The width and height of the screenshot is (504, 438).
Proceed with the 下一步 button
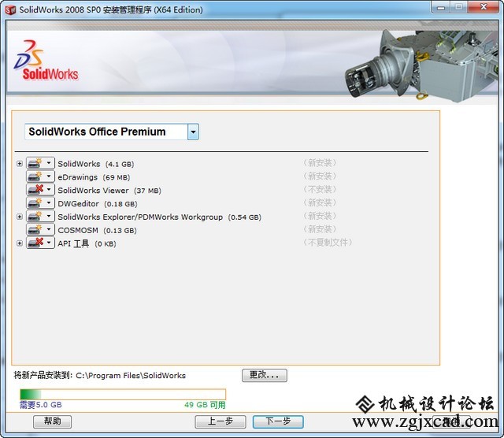point(278,421)
